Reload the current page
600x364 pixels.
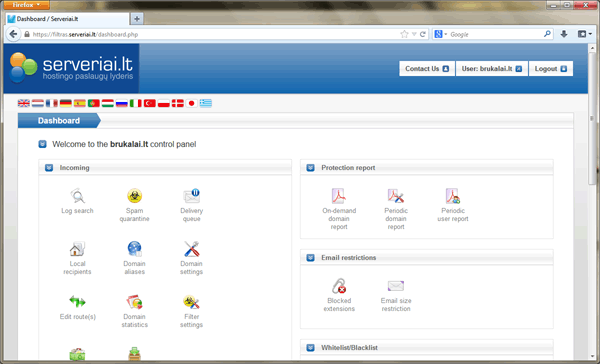[423, 34]
